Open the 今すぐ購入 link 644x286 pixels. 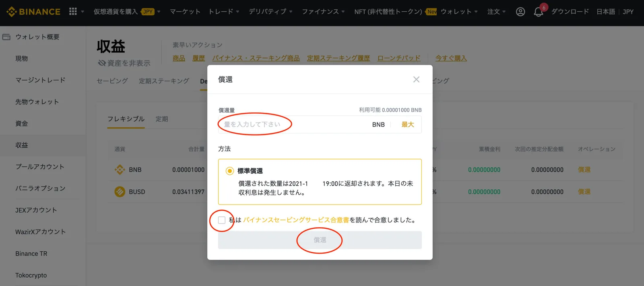coord(451,58)
